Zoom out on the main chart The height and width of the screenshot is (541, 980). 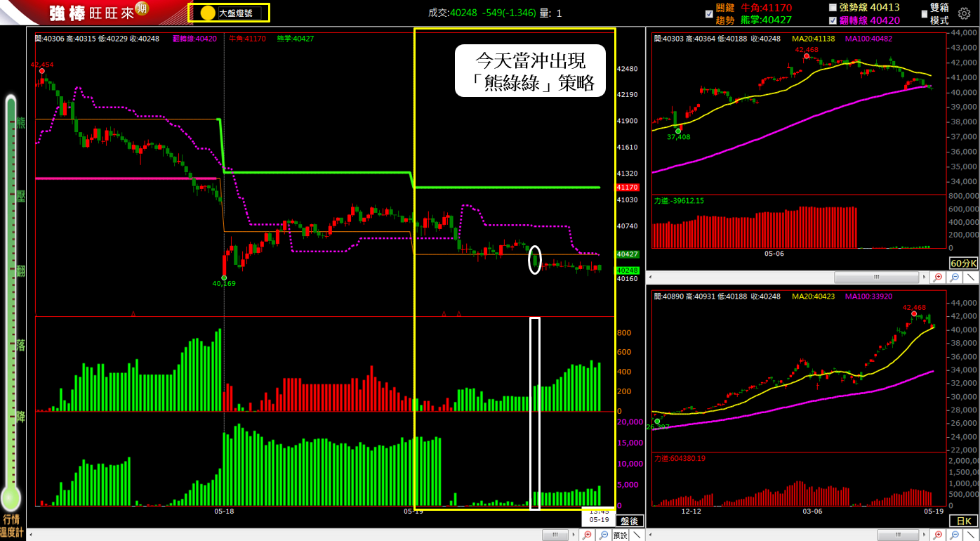pyautogui.click(x=603, y=535)
